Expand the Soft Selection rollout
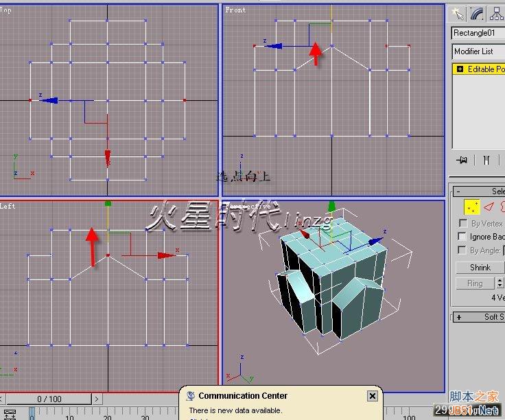Image resolution: width=505 pixels, height=420 pixels. click(x=479, y=317)
